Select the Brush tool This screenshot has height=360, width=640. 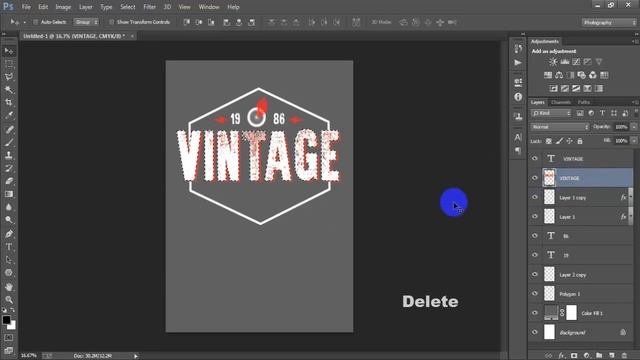[x=9, y=142]
